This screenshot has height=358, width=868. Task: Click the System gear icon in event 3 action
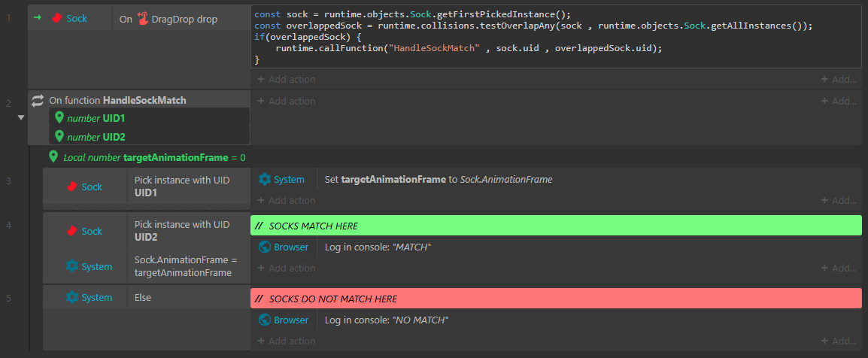[265, 179]
